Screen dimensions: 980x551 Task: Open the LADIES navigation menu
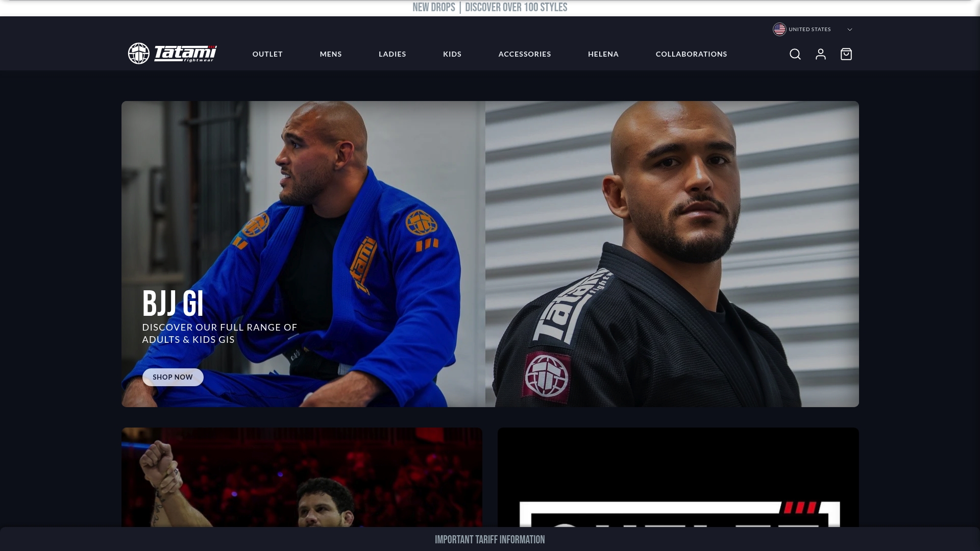(x=392, y=54)
